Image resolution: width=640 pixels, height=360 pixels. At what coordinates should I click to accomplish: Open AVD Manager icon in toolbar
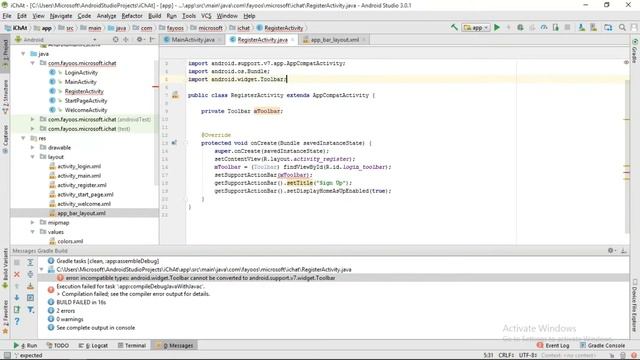[x=582, y=27]
